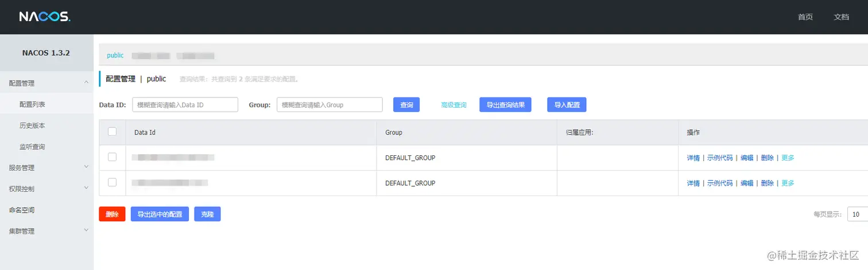Open the 首页 top navigation link

pos(805,17)
